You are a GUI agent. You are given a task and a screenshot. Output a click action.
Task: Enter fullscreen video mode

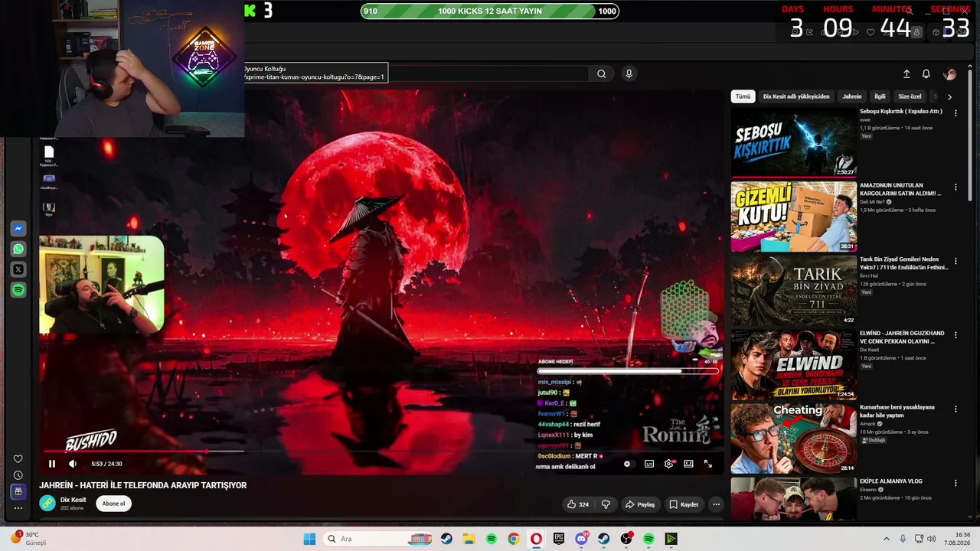[x=708, y=464]
